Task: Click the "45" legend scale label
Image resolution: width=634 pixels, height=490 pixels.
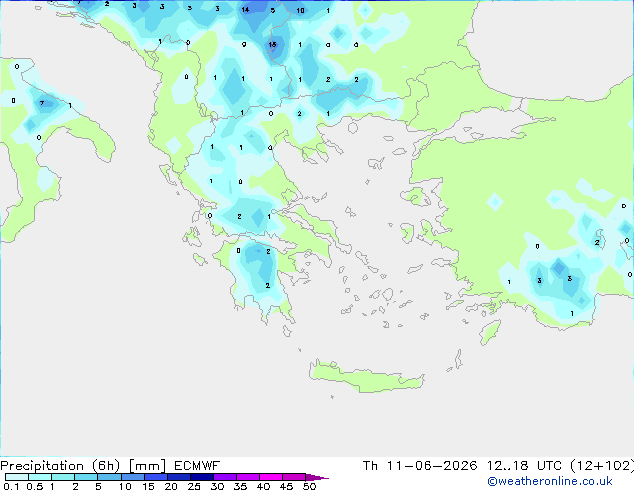Action: (287, 486)
